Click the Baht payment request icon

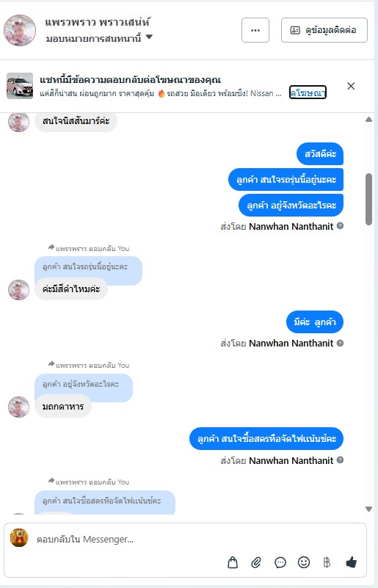pos(327,562)
